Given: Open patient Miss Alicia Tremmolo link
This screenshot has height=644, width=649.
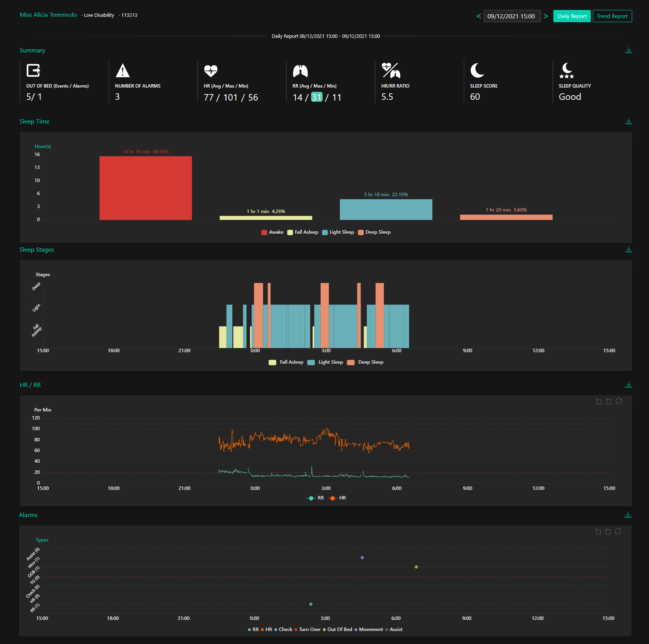Looking at the screenshot, I should [x=48, y=15].
